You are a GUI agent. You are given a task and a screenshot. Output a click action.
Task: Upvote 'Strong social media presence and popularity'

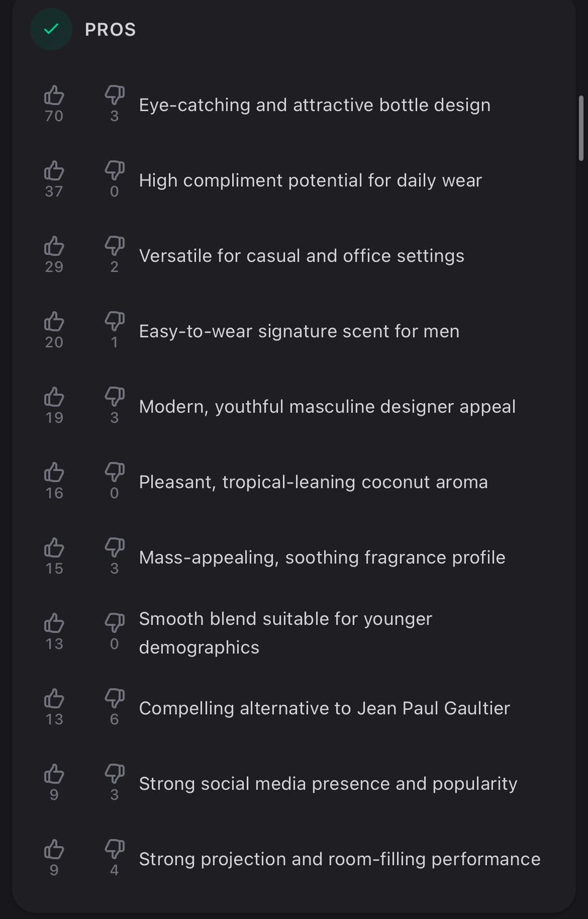tap(54, 774)
